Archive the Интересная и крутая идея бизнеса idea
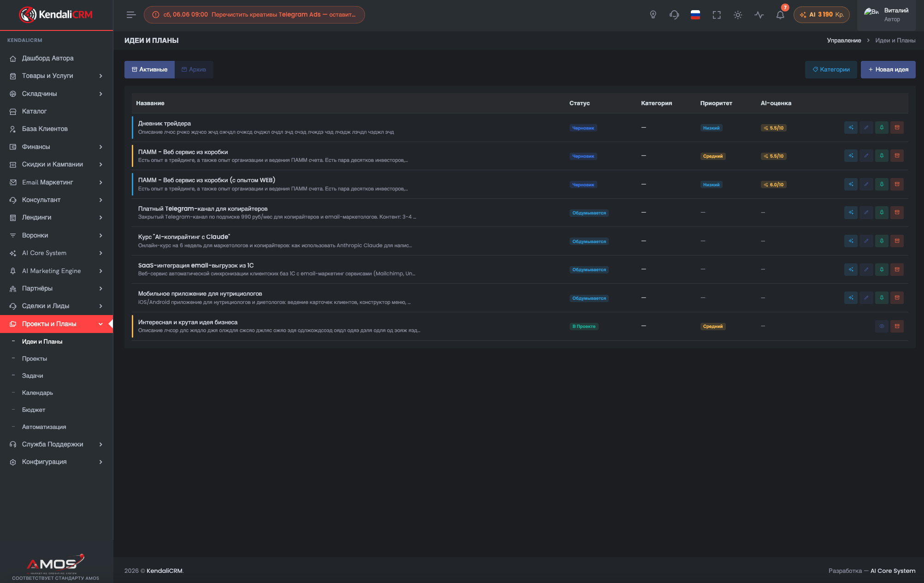Screen dimensions: 924x583 click(x=897, y=326)
